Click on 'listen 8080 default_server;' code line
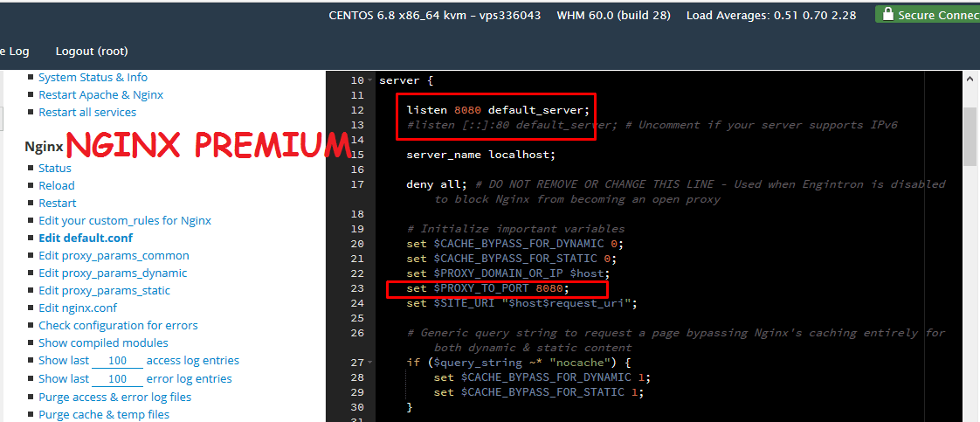 pos(498,110)
